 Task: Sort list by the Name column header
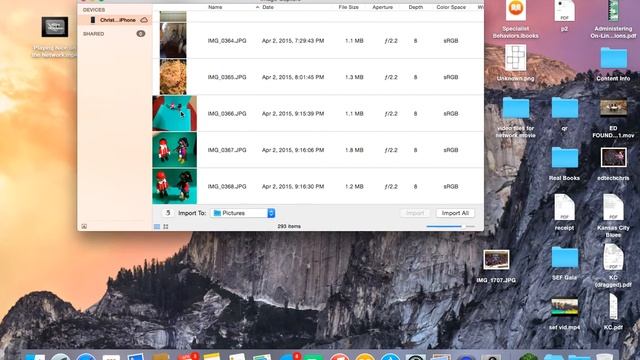click(215, 7)
